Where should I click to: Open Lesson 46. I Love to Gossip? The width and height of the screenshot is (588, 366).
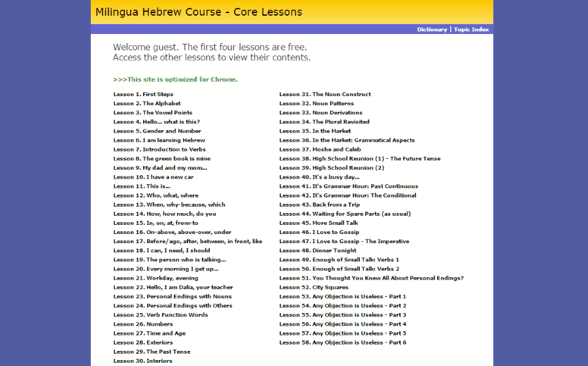[x=319, y=232]
